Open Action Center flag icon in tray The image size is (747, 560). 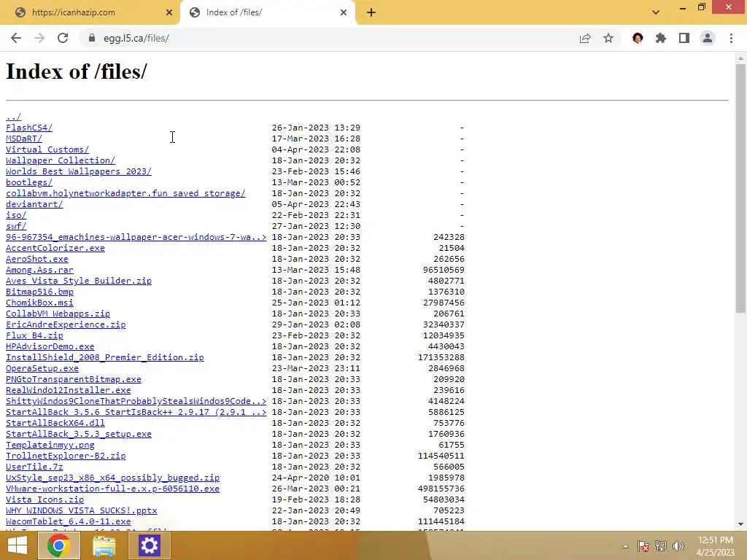pos(643,546)
